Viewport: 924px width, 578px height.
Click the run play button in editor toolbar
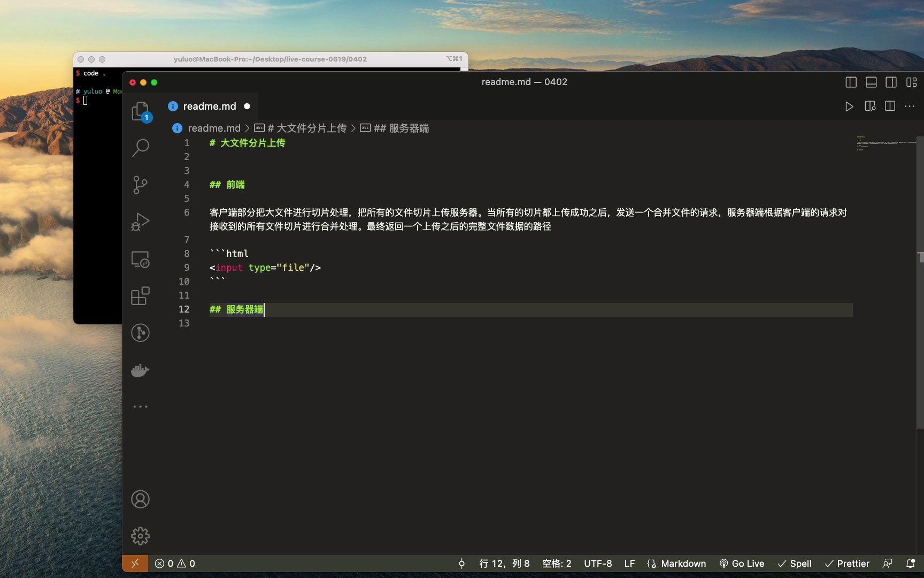[x=849, y=107]
